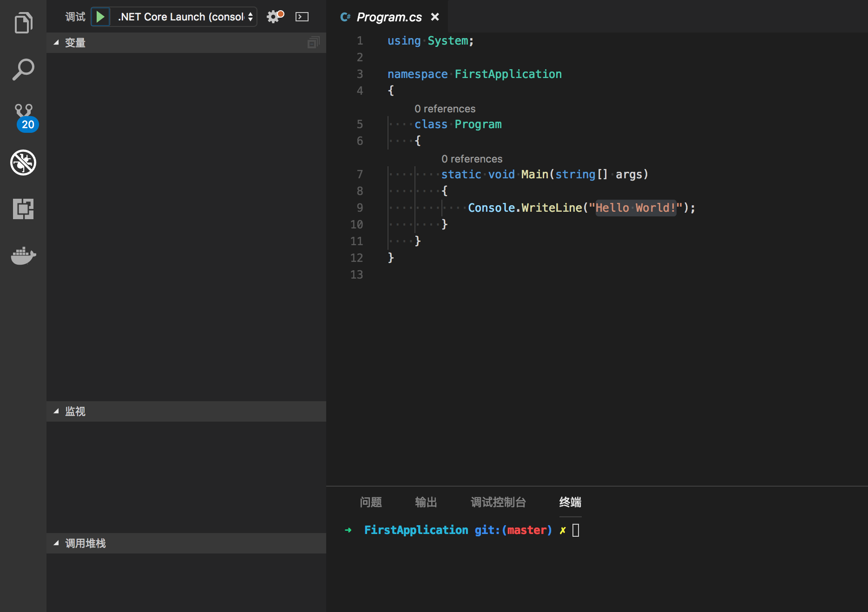
Task: Click 'Program' class name on line 5
Action: click(478, 124)
